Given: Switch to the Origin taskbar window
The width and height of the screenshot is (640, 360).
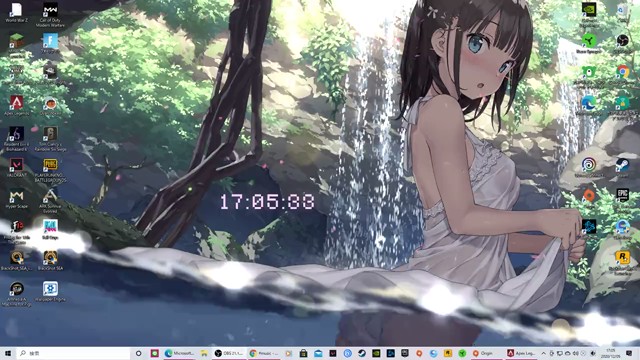Looking at the screenshot, I should (485, 353).
